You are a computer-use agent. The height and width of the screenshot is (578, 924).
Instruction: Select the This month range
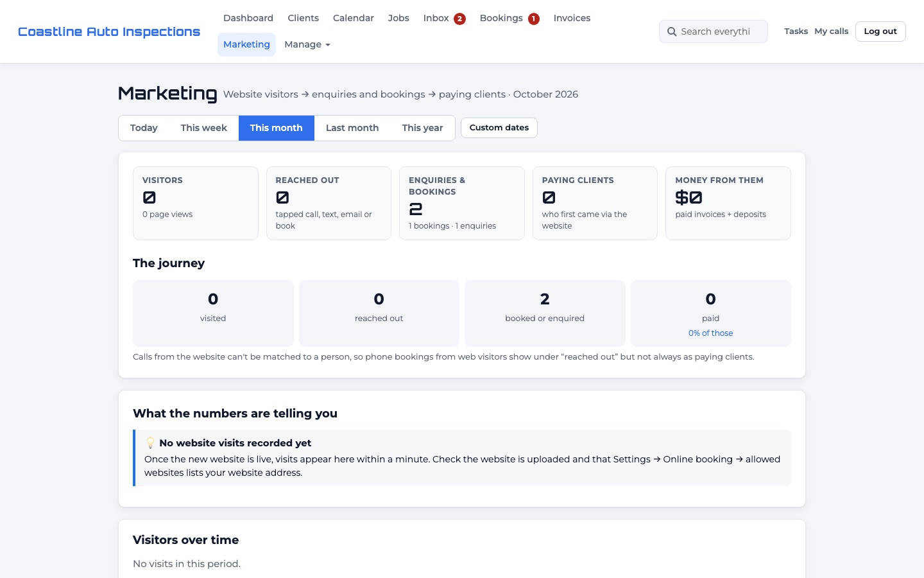tap(277, 128)
